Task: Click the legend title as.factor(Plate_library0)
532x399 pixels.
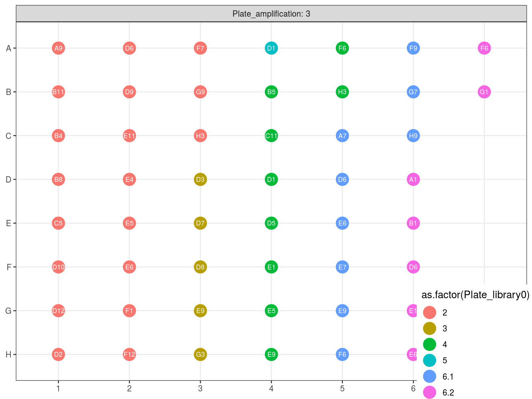Action: (x=475, y=295)
